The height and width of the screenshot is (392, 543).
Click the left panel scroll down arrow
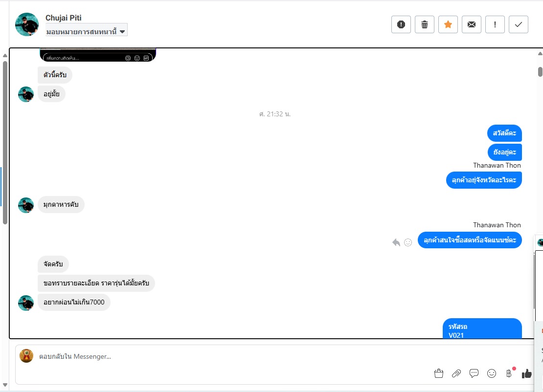pos(5,385)
